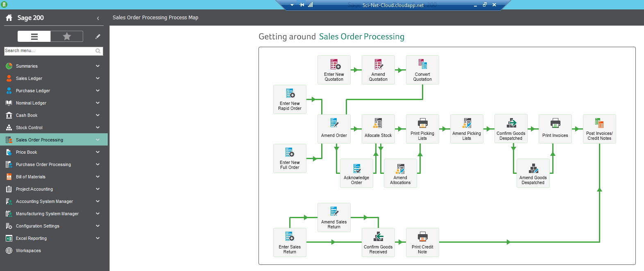Expand the Nominal Ledger chevron
The image size is (644, 271).
pyautogui.click(x=98, y=103)
